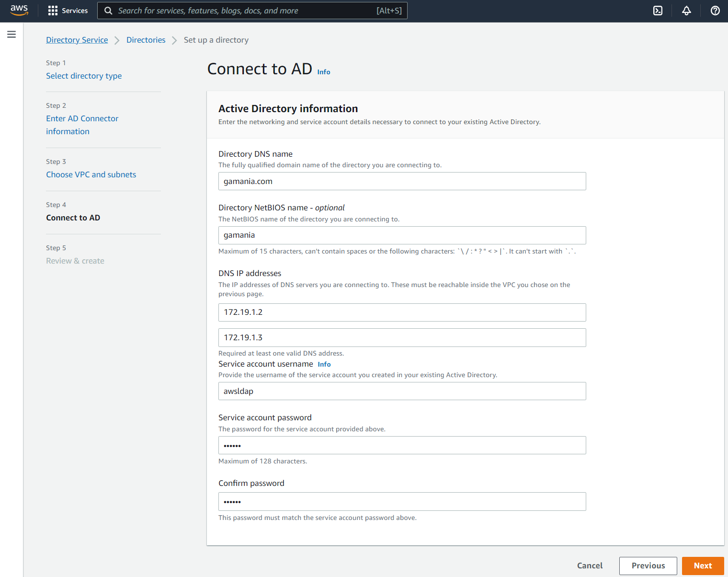
Task: Open Info link beside Connect to AD
Action: (323, 72)
